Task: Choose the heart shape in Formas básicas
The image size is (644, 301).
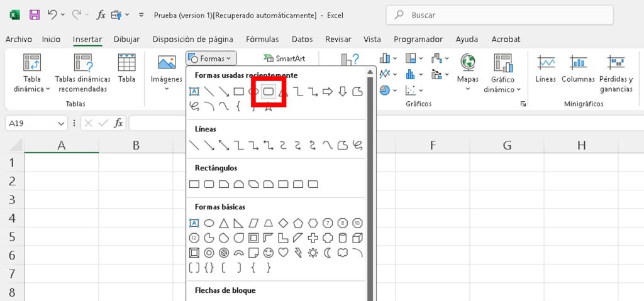Action: (x=283, y=253)
